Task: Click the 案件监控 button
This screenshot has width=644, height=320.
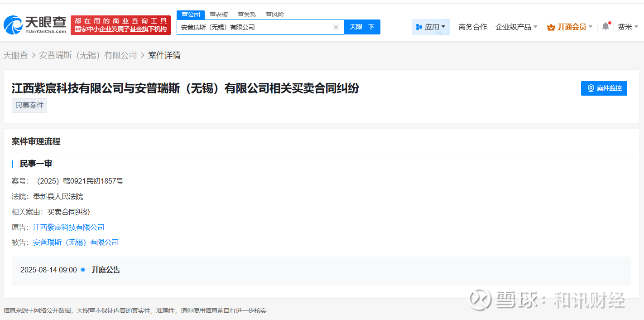Action: [604, 88]
